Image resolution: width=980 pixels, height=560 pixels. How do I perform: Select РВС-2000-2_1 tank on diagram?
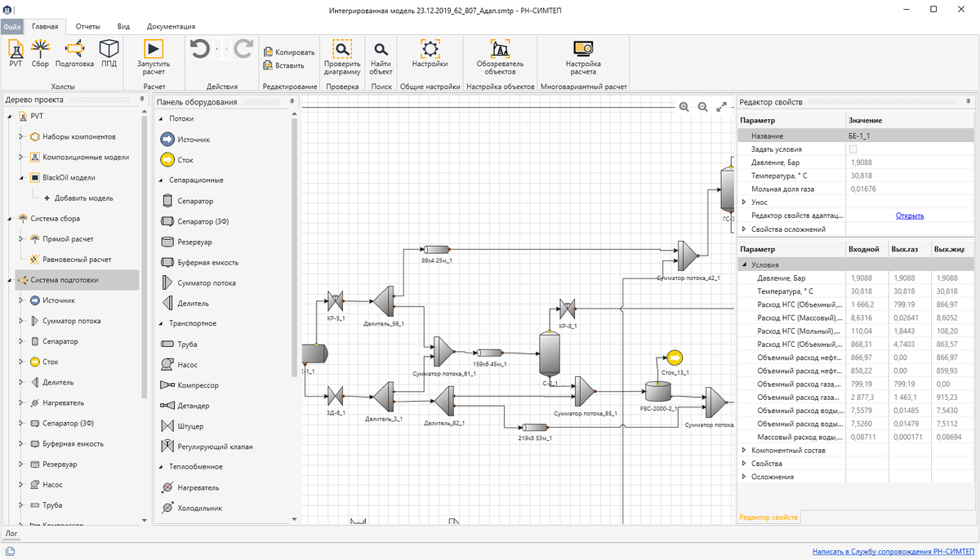pos(657,392)
